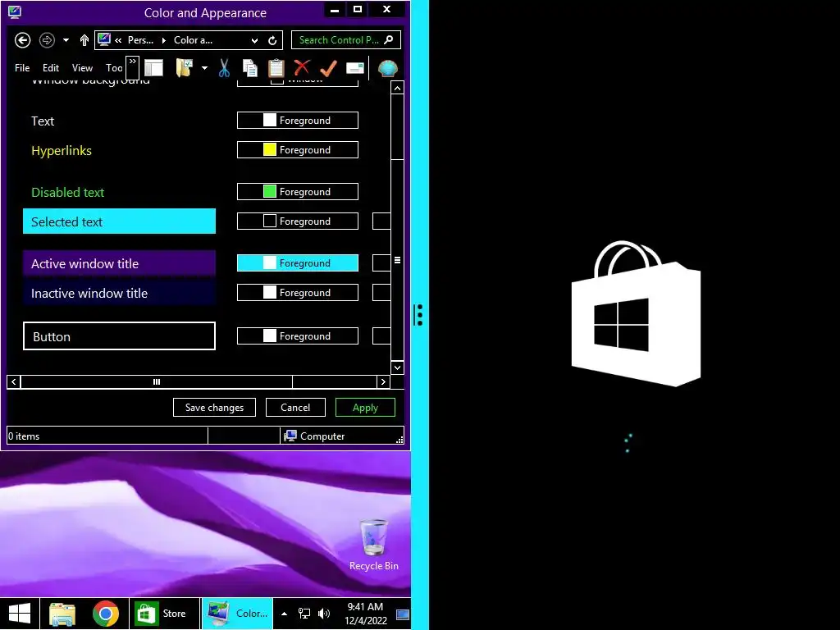Open the Button Foreground color picker
Viewport: 840px width, 630px height.
297,336
